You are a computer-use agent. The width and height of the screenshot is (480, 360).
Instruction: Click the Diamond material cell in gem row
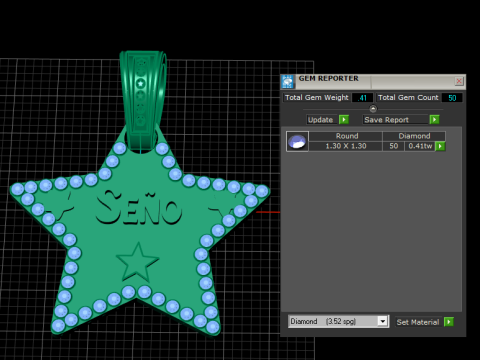[414, 136]
